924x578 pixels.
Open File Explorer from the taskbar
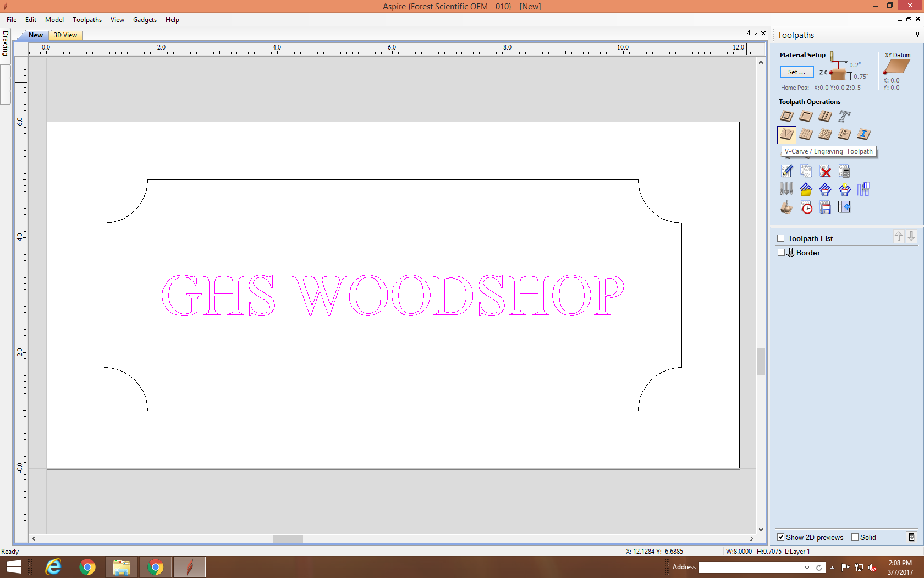point(121,567)
